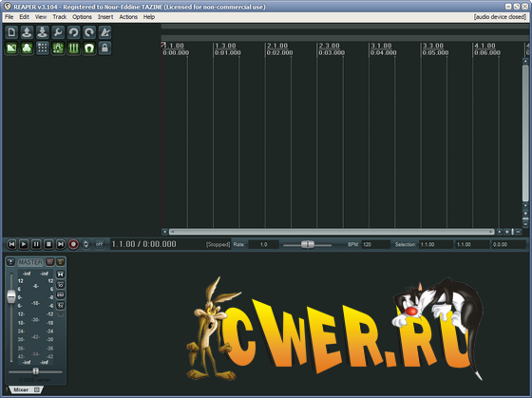Click the 1.1.00 / 0:00.000 time display
The width and height of the screenshot is (532, 398).
143,244
